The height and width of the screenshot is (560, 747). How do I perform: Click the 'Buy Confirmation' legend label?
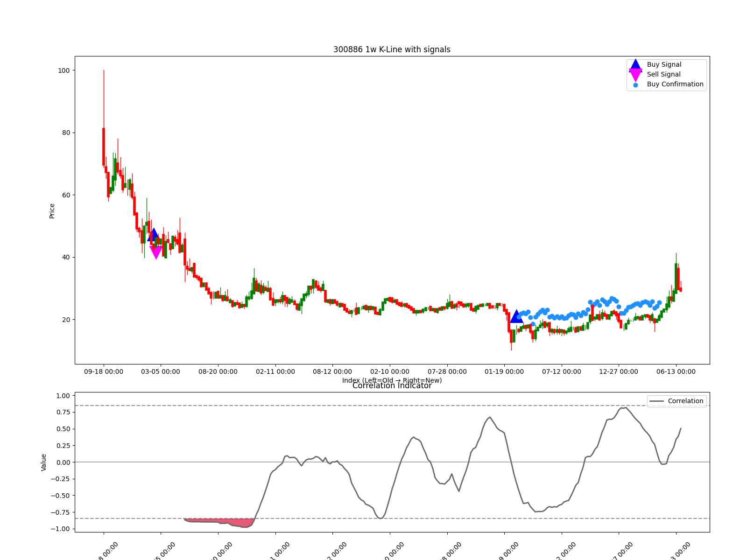(x=675, y=84)
